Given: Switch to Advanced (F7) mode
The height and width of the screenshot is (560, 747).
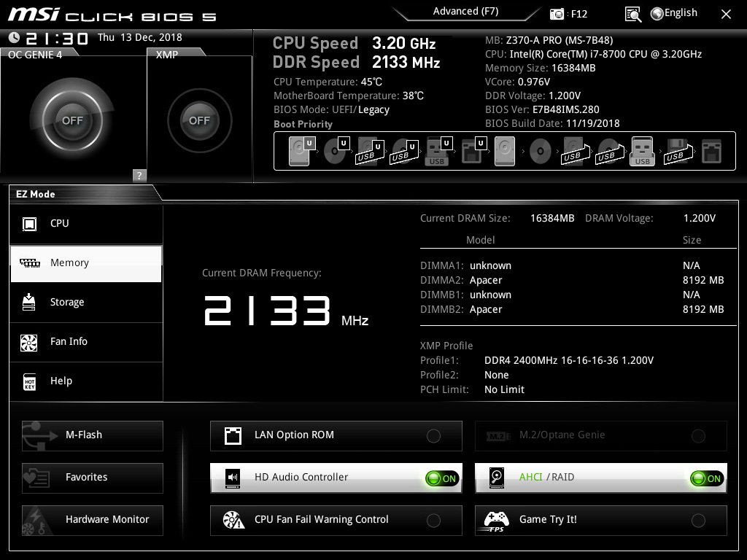Looking at the screenshot, I should 465,12.
